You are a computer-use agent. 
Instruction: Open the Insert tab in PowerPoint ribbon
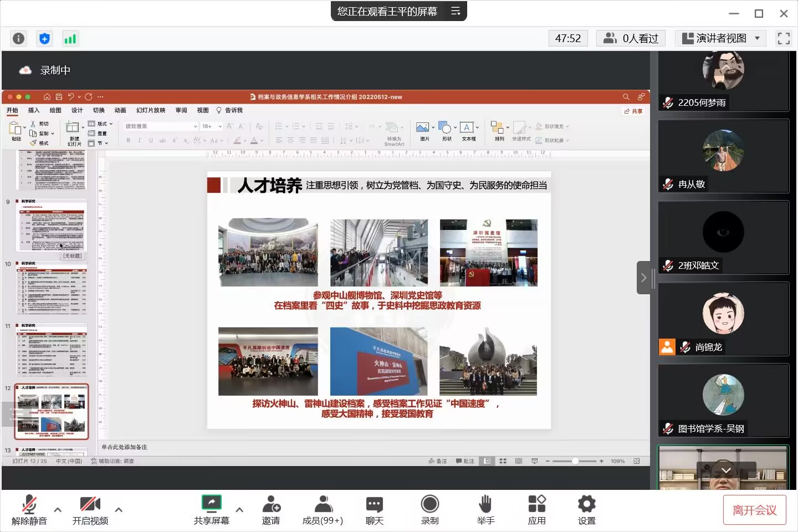click(x=34, y=110)
